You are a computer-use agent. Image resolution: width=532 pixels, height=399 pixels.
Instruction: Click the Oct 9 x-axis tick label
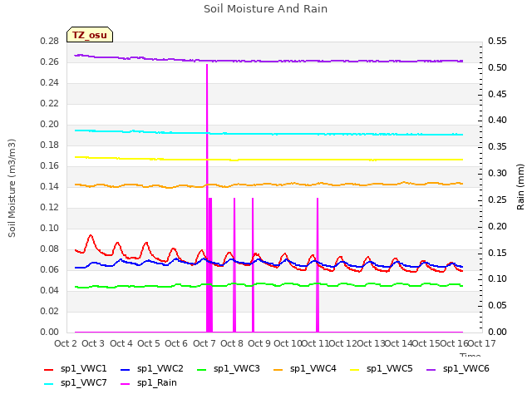(259, 343)
